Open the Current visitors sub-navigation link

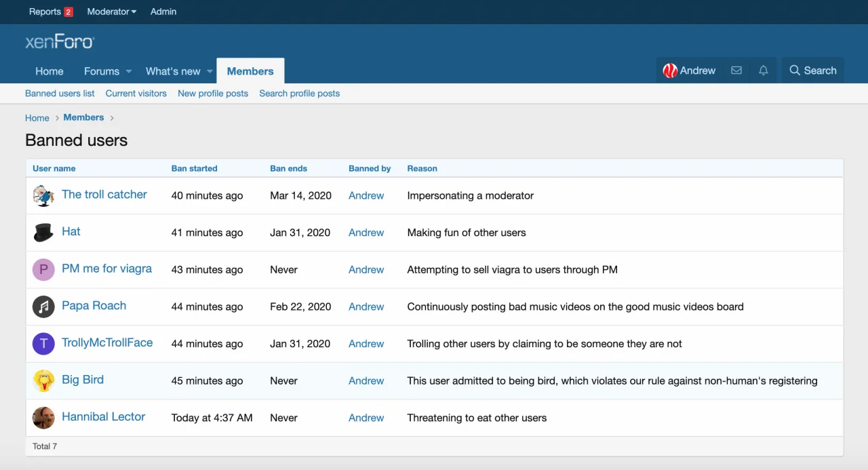136,94
